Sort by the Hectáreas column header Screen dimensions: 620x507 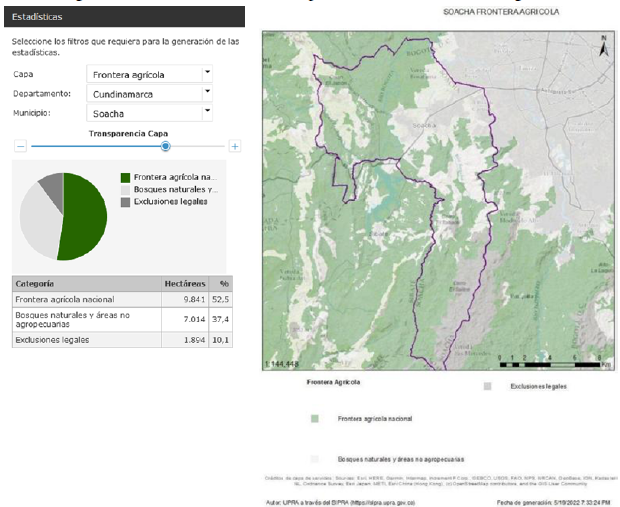click(184, 284)
